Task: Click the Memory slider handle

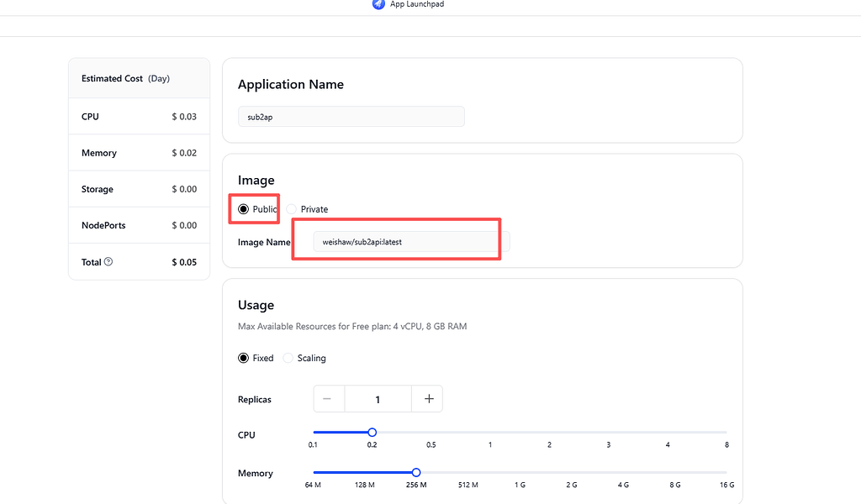Action: point(416,472)
